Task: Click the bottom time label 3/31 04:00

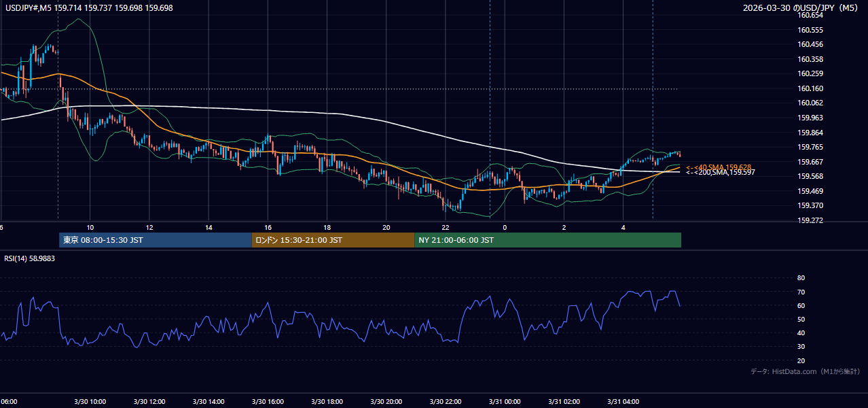Action: point(623,401)
